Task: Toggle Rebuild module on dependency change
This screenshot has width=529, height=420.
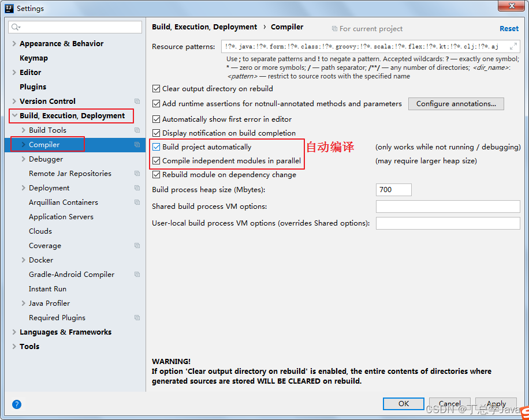Action: click(x=156, y=175)
